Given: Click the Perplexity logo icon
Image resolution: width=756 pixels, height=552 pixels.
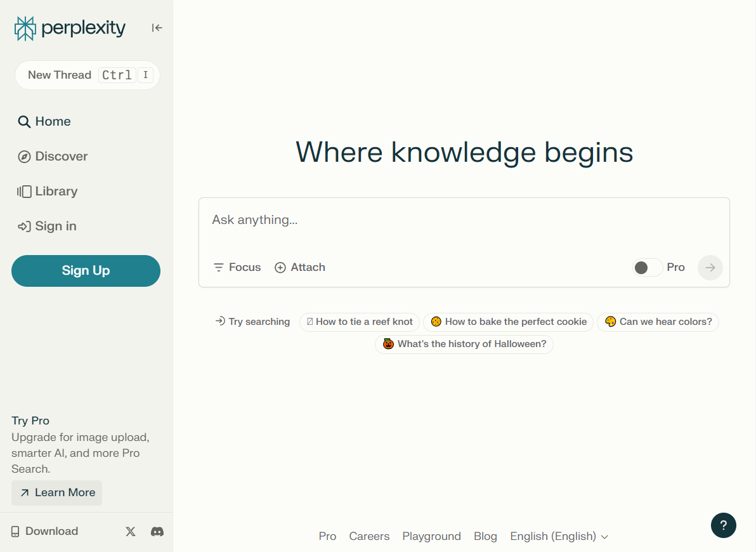Looking at the screenshot, I should 25,29.
